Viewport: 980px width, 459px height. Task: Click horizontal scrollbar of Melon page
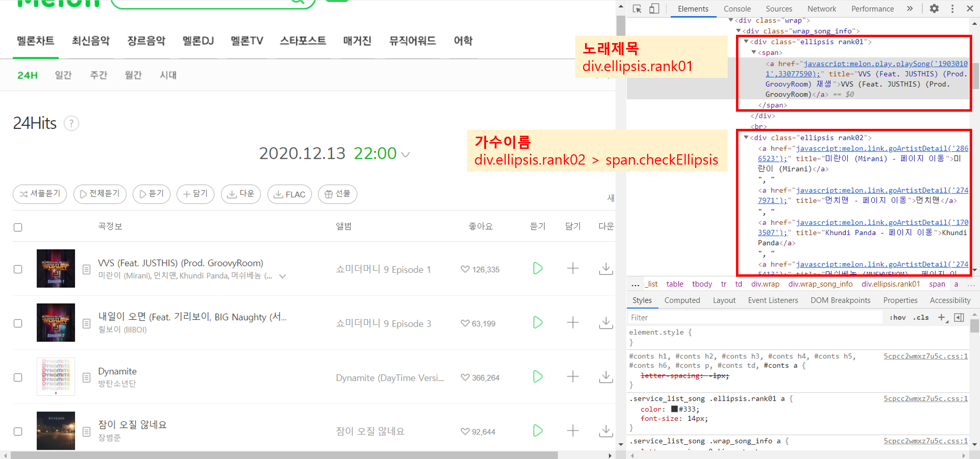pos(284,455)
